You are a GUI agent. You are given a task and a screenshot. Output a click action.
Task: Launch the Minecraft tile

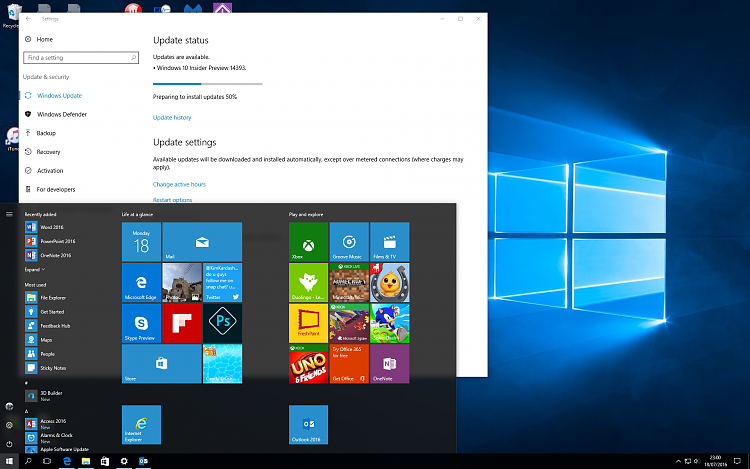pos(349,283)
